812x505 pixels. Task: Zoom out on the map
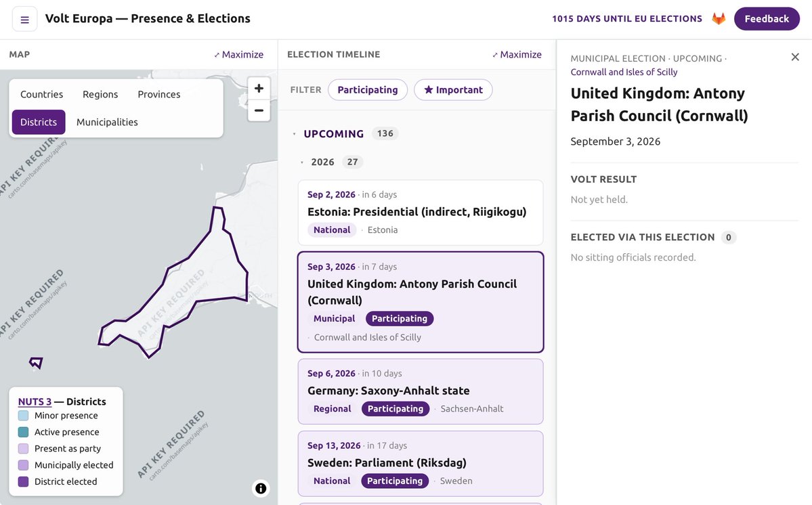pyautogui.click(x=259, y=110)
